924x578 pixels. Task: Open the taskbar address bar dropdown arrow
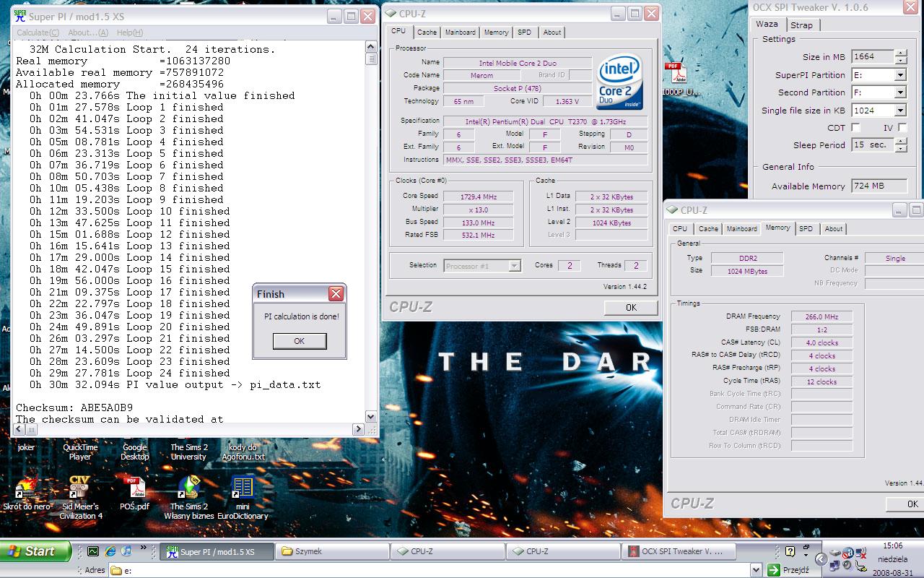(756, 570)
